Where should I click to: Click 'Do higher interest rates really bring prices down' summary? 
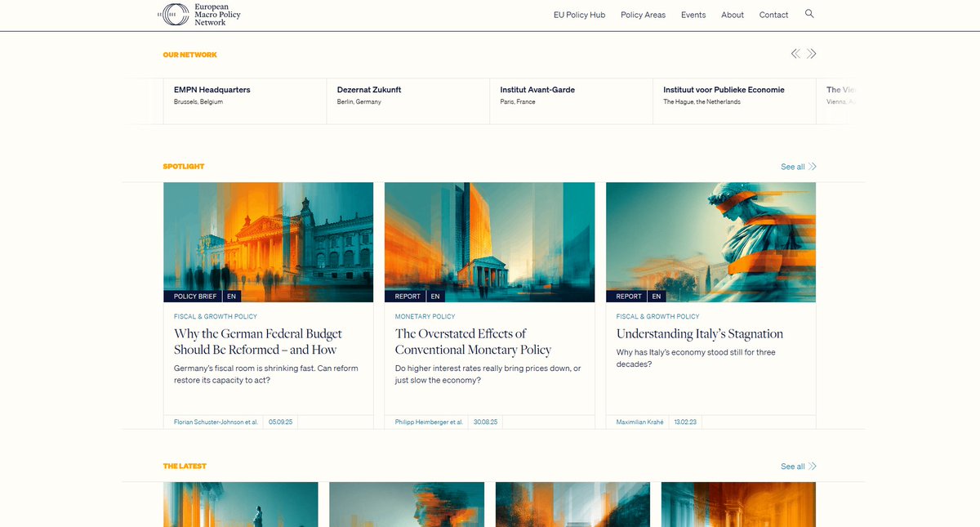(488, 374)
